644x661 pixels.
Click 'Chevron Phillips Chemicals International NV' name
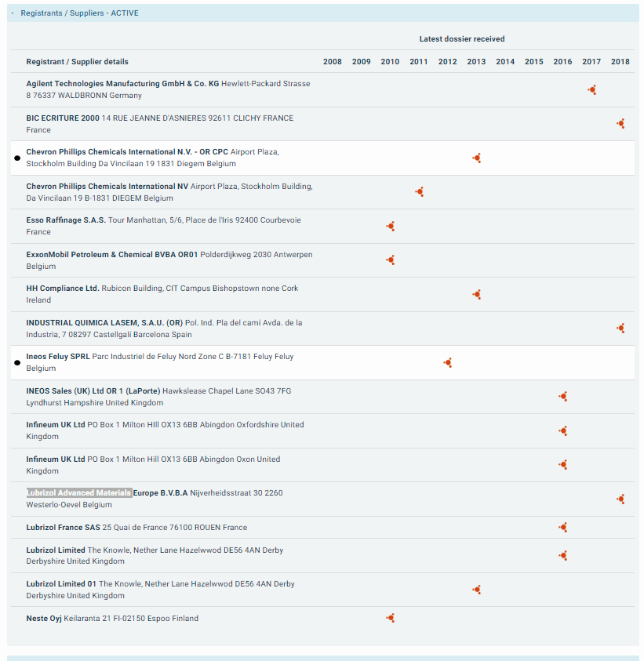(107, 187)
